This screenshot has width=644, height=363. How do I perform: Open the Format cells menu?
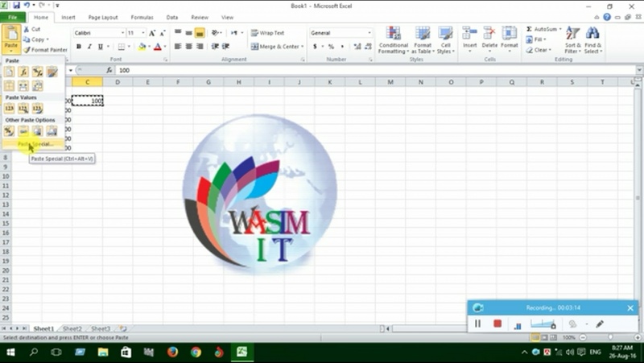510,39
